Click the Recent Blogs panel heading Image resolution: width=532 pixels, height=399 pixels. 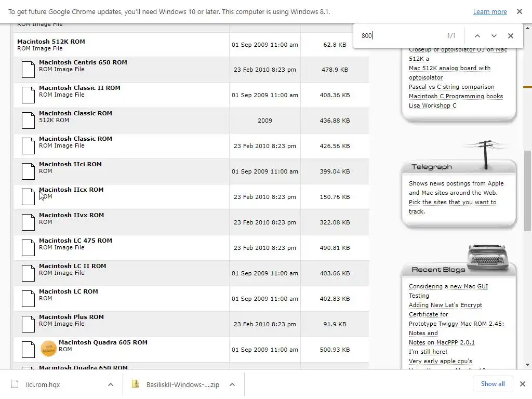(x=438, y=270)
